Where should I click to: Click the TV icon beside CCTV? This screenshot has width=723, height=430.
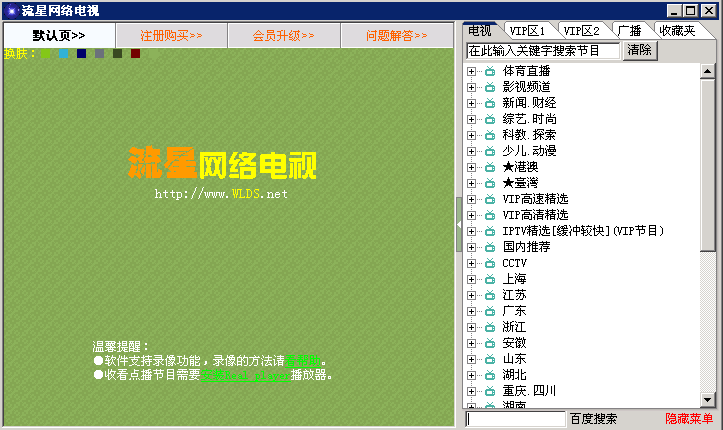(490, 263)
